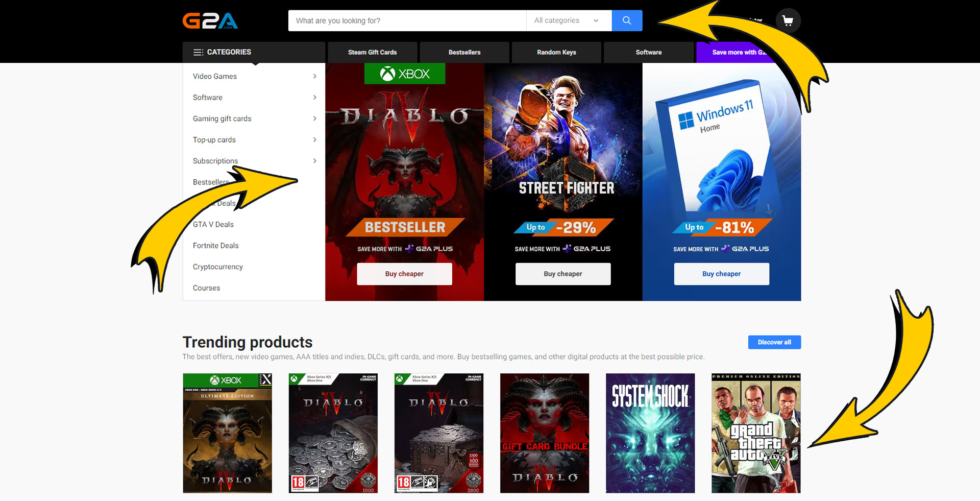Click the G2A logo
The height and width of the screenshot is (501, 980).
coord(210,20)
